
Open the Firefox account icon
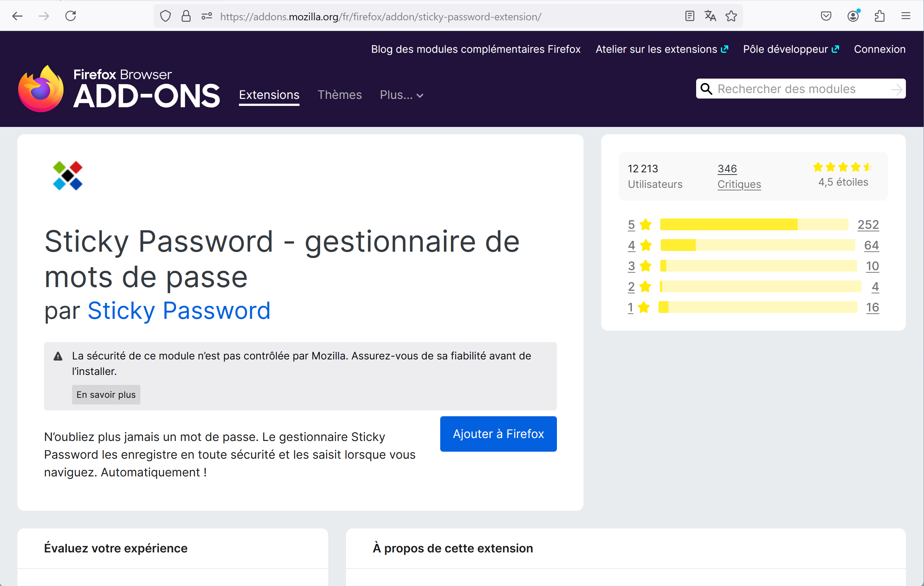point(853,16)
